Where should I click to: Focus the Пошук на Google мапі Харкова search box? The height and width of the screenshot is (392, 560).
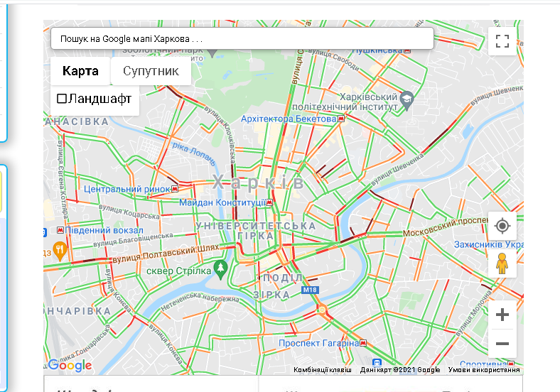[242, 38]
